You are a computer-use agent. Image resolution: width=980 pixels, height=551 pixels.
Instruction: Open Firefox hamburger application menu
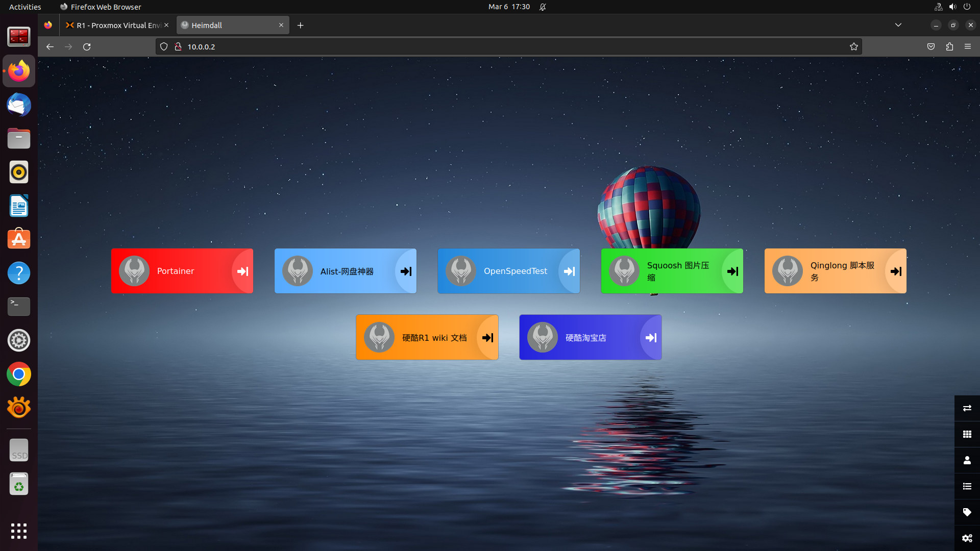968,46
